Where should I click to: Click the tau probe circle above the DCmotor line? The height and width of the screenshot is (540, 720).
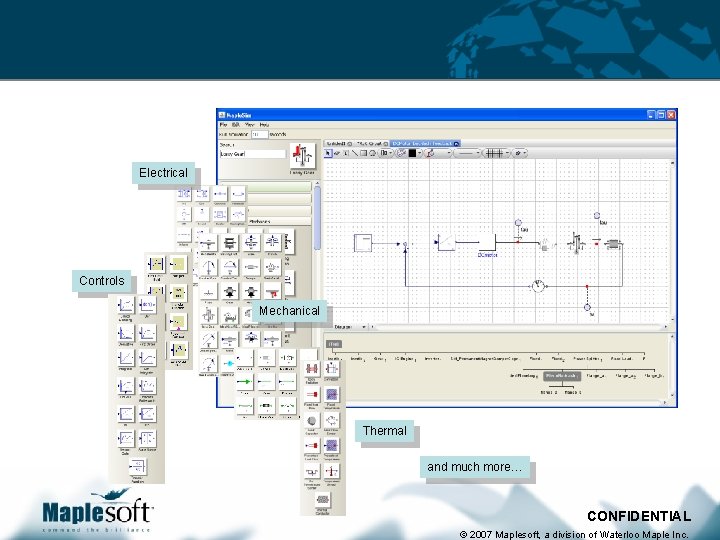(518, 223)
